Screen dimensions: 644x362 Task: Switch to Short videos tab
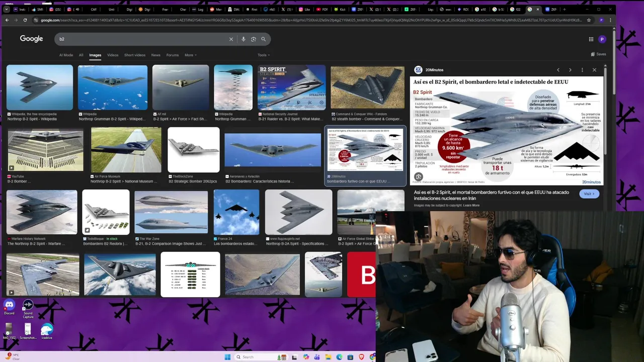pyautogui.click(x=135, y=55)
